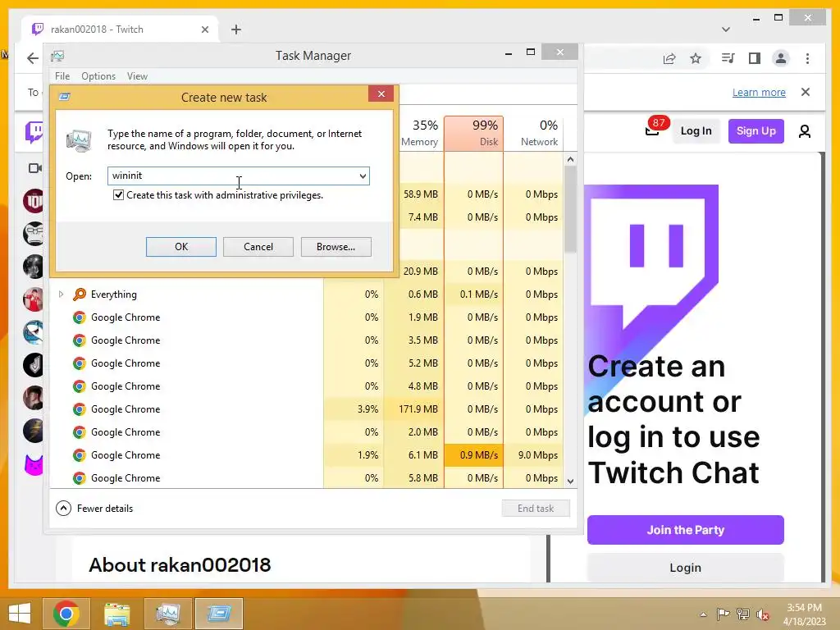Show hidden tray icons arrow
The width and height of the screenshot is (840, 630).
click(x=703, y=614)
